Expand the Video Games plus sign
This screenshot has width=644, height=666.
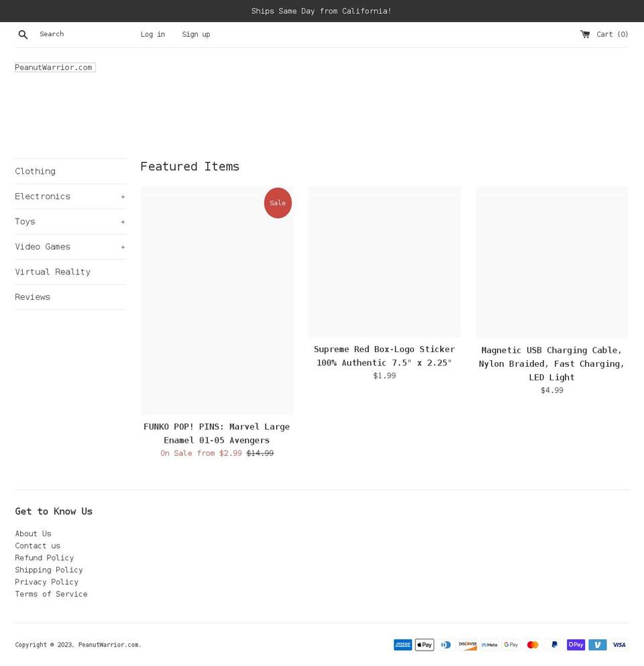pos(123,247)
